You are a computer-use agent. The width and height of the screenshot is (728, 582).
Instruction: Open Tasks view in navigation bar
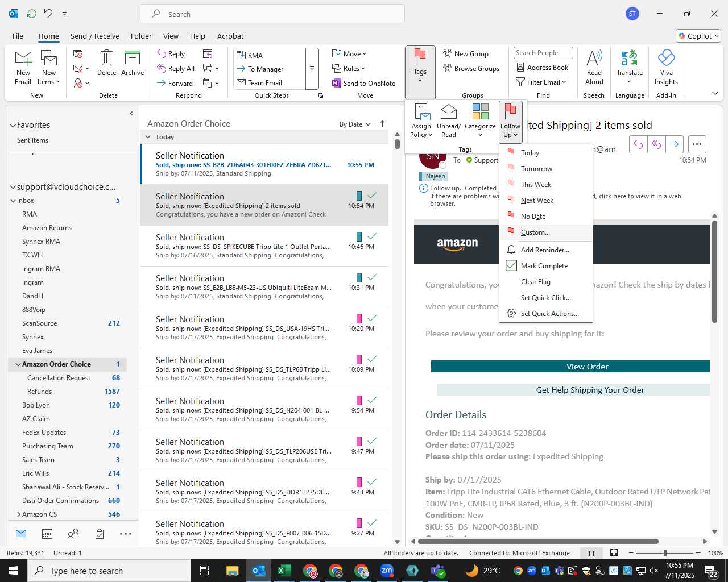(x=100, y=534)
